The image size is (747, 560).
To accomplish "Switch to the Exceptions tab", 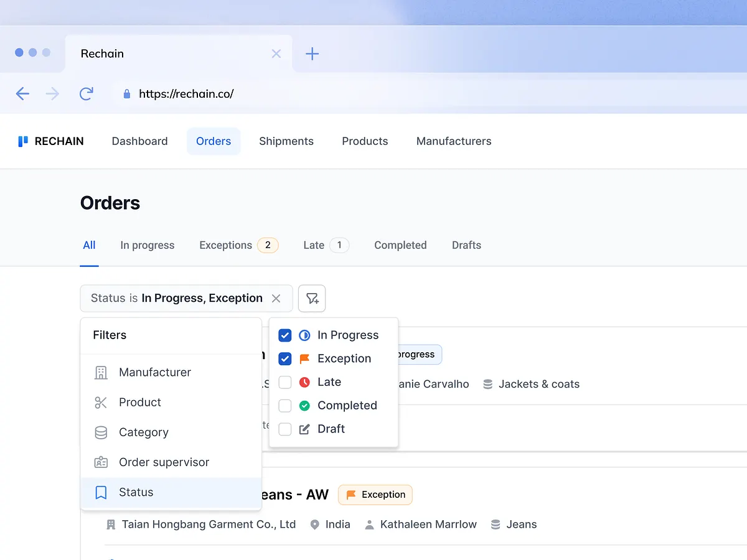I will pyautogui.click(x=238, y=245).
